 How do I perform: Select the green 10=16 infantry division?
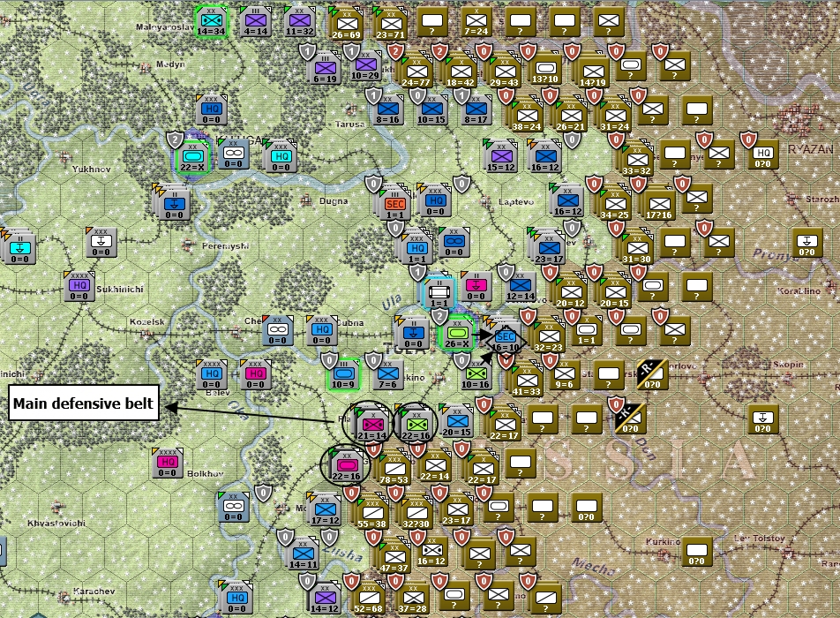[476, 373]
